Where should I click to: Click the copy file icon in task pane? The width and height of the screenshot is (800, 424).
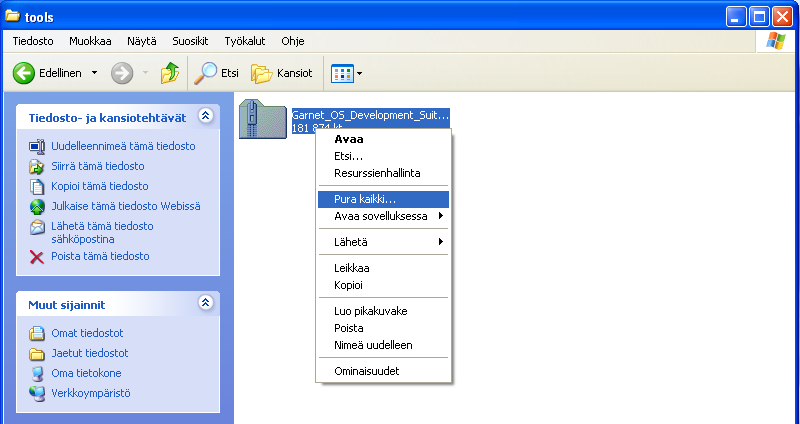click(x=37, y=186)
